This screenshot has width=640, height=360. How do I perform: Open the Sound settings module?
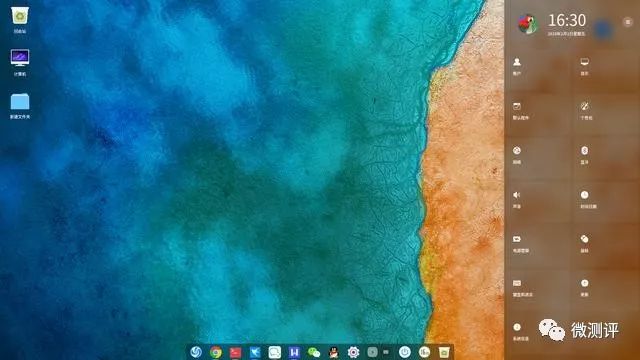point(517,199)
